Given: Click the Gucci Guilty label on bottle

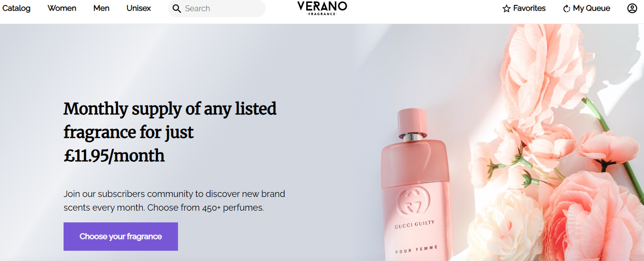Looking at the screenshot, I should click(414, 223).
